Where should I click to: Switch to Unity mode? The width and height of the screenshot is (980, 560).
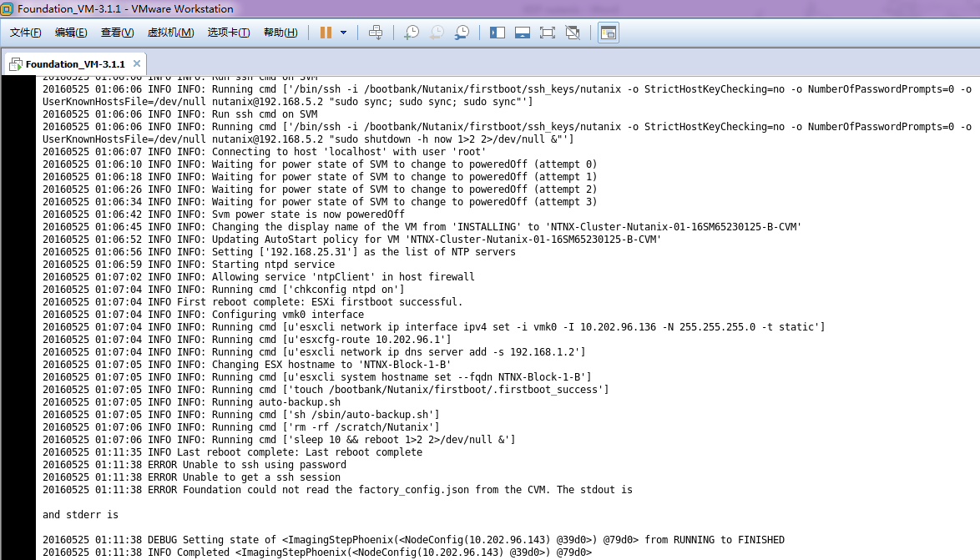click(573, 33)
